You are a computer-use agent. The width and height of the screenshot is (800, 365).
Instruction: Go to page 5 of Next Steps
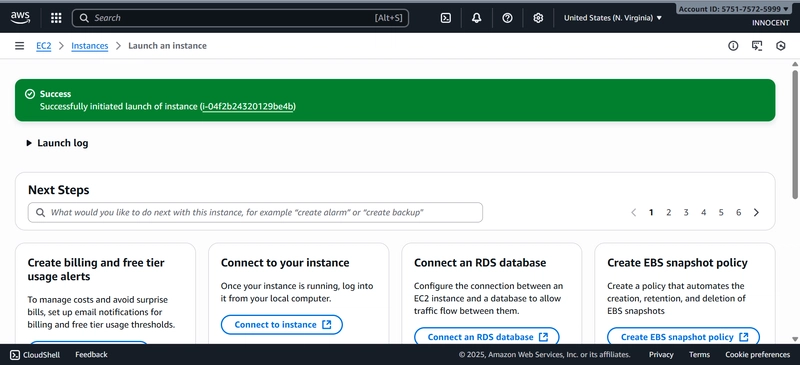721,212
